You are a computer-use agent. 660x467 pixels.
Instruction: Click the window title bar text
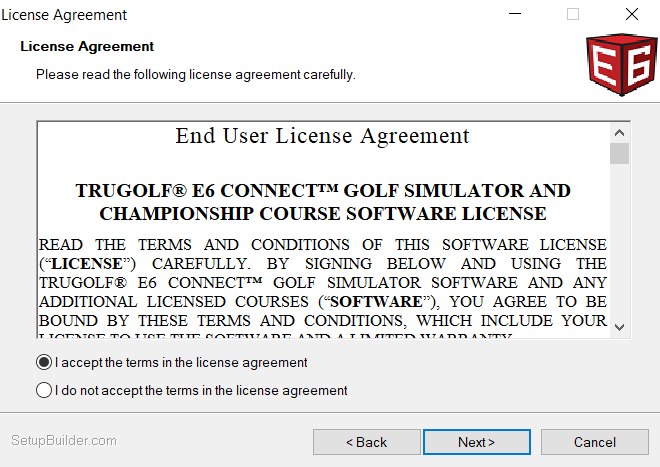(x=64, y=15)
